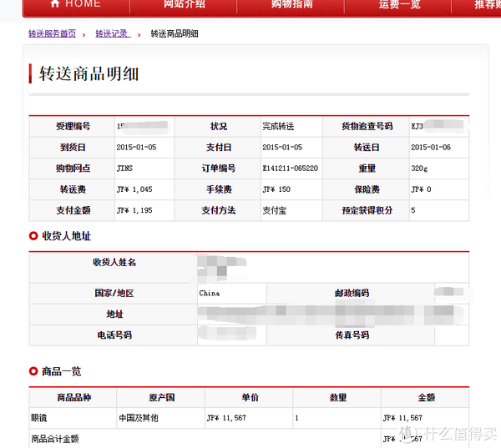Click the 支付宝 payment method value
Image resolution: width=501 pixels, height=448 pixels.
coord(276,210)
